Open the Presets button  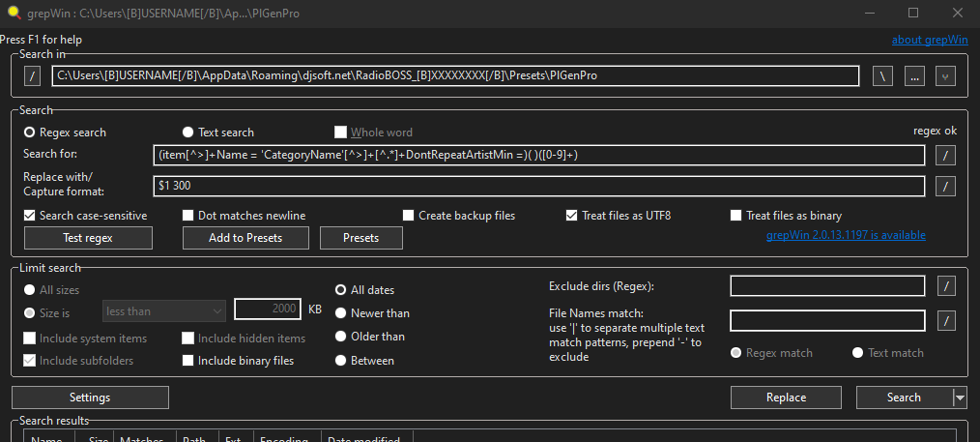tap(360, 238)
